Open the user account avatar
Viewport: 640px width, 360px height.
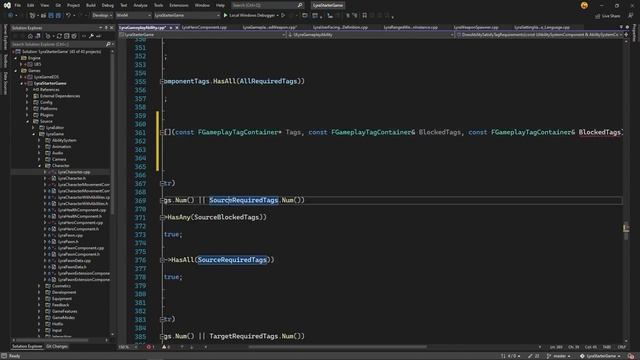[584, 5]
